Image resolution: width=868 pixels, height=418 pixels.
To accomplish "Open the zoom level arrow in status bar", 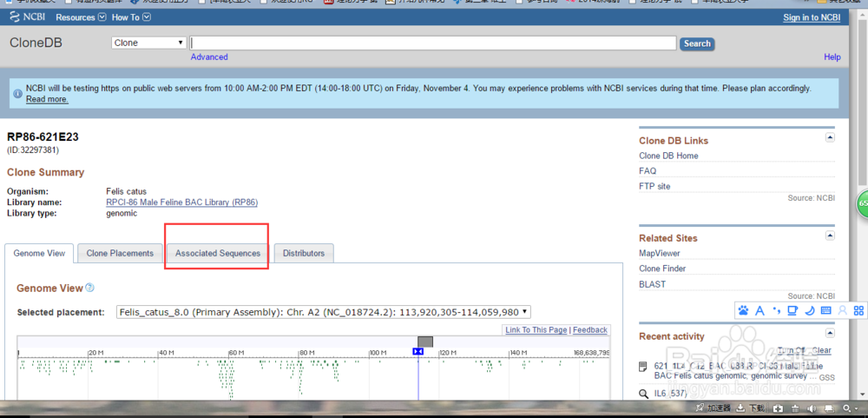I will 855,408.
